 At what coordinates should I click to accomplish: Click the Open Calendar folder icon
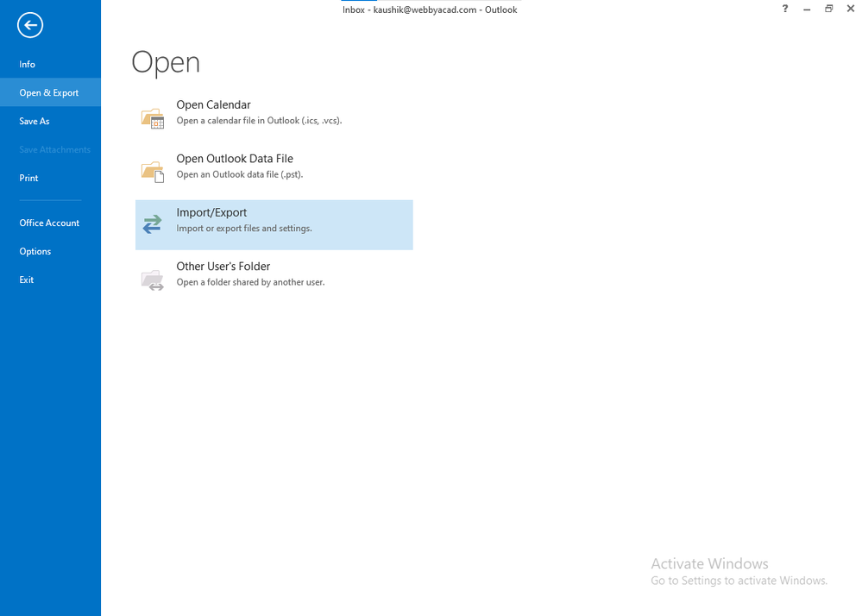[152, 118]
